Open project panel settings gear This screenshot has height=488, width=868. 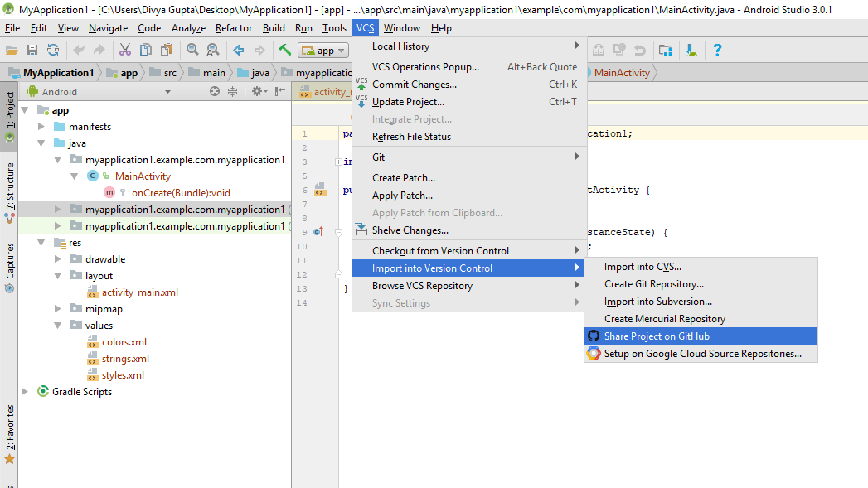[259, 91]
